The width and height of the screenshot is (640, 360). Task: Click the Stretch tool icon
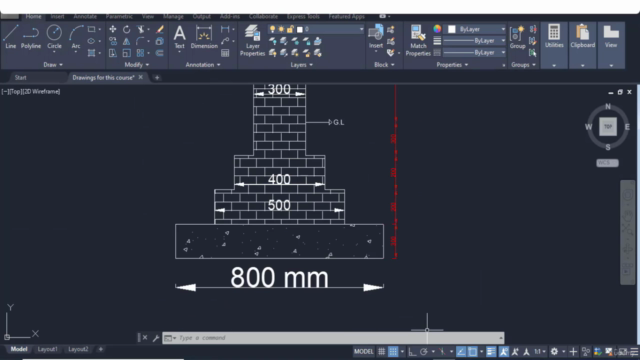click(x=113, y=53)
